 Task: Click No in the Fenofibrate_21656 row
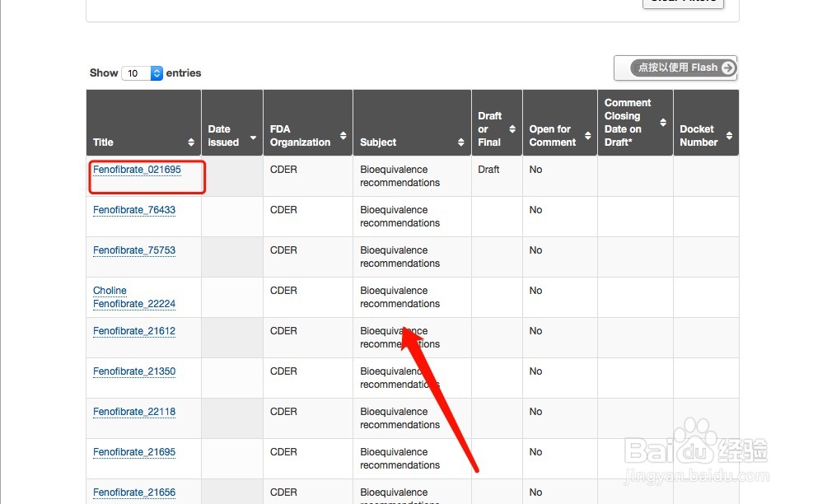click(x=535, y=492)
